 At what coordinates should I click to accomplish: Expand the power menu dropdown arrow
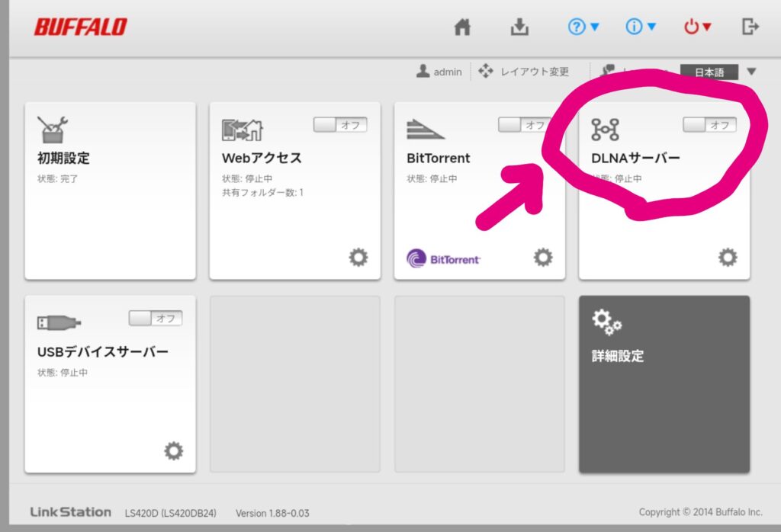pyautogui.click(x=707, y=27)
